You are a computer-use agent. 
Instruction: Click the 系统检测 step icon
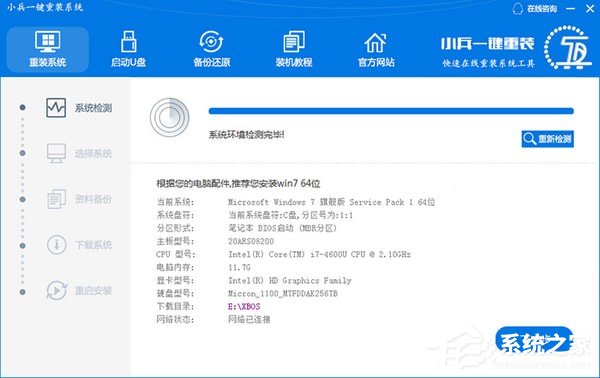coord(56,108)
